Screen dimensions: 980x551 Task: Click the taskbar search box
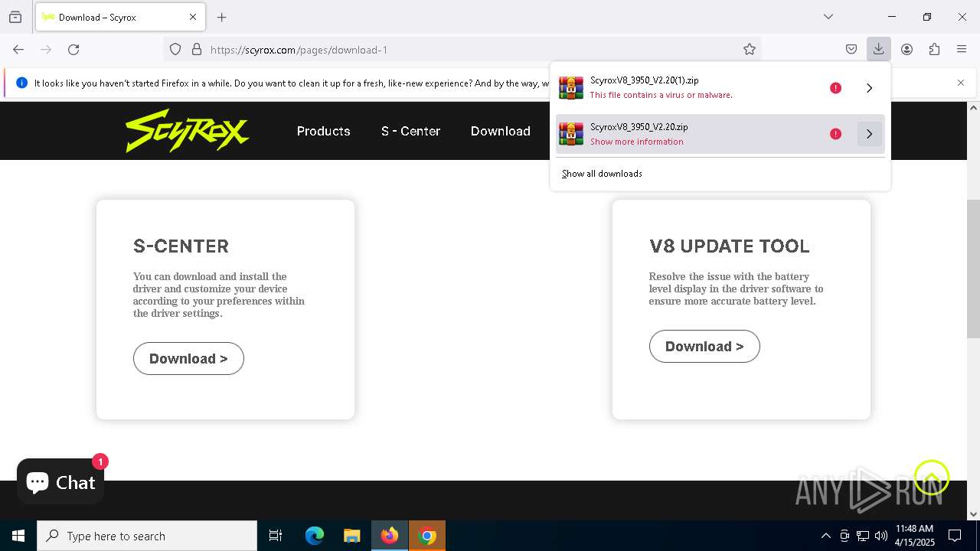(147, 536)
